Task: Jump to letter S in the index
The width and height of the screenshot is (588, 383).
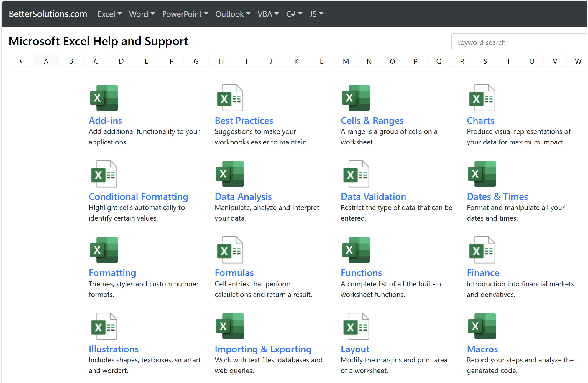Action: click(485, 61)
